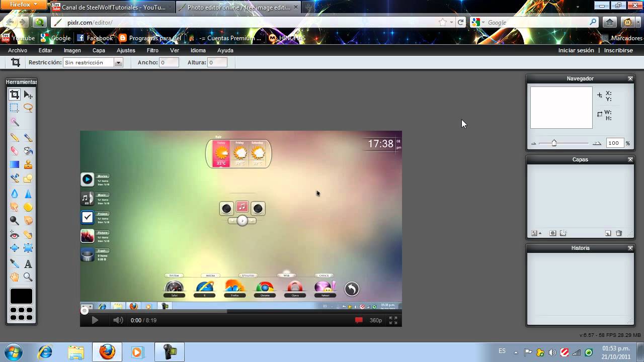The image size is (644, 362).
Task: Select the Pinch tool
Action: coord(28,248)
